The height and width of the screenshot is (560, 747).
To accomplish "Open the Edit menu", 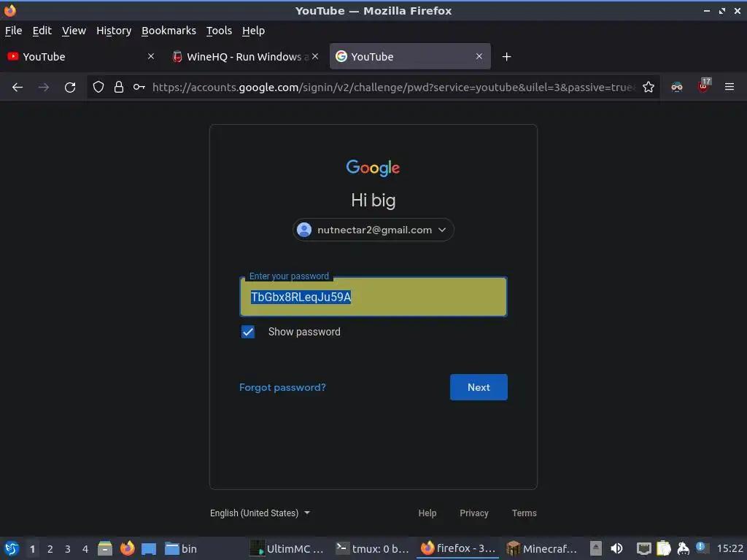I will 42,31.
